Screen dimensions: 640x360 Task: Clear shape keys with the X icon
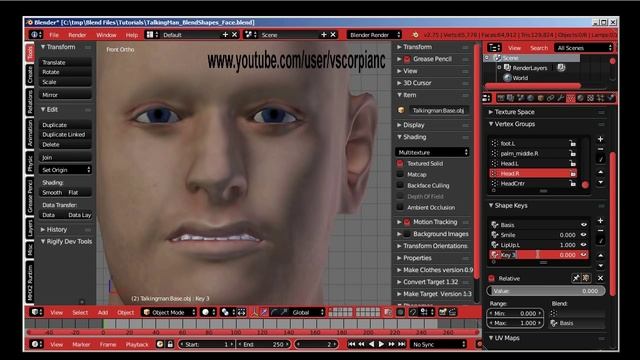[600, 278]
